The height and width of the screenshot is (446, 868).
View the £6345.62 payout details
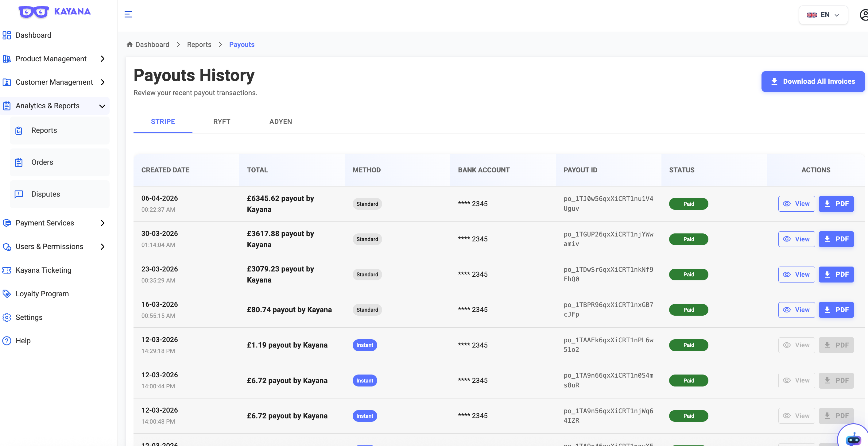pyautogui.click(x=796, y=204)
